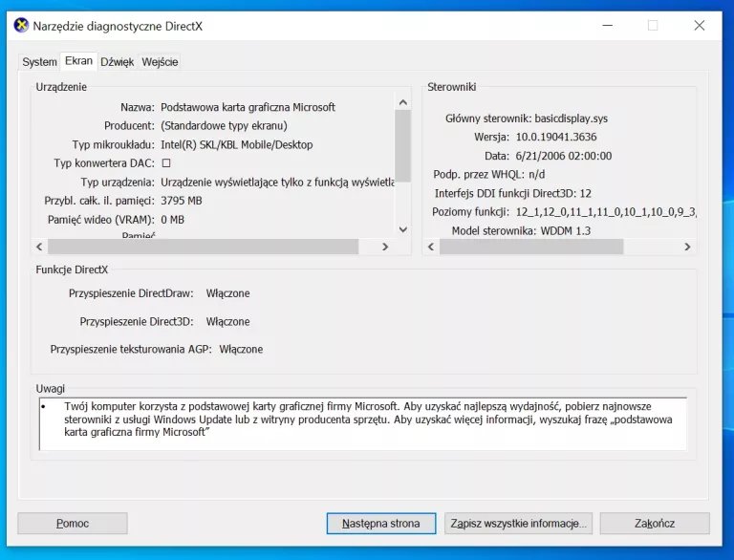
Task: Toggle the Typ konwertera DAC checkbox
Action: point(166,163)
